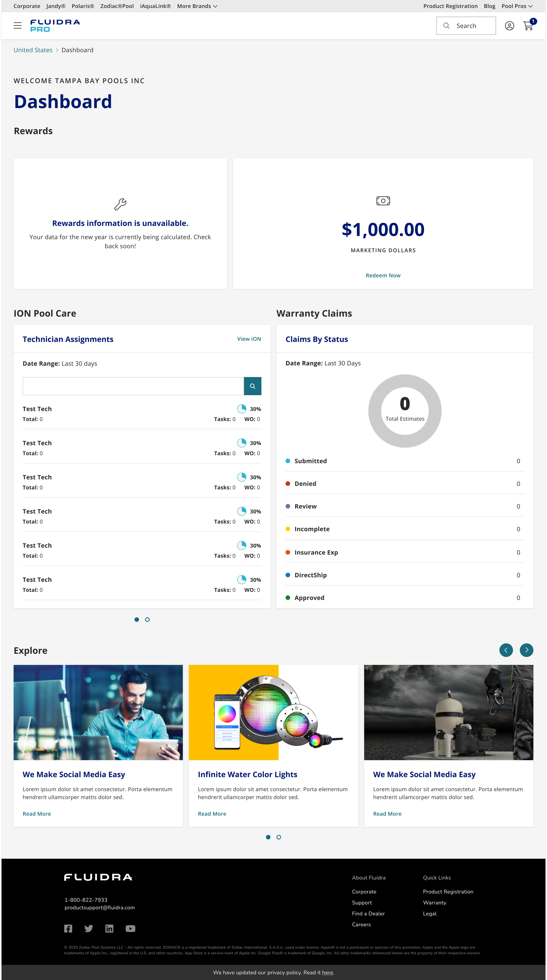Go to next Explore carousel slide arrow
The width and height of the screenshot is (547, 980).
[x=526, y=650]
